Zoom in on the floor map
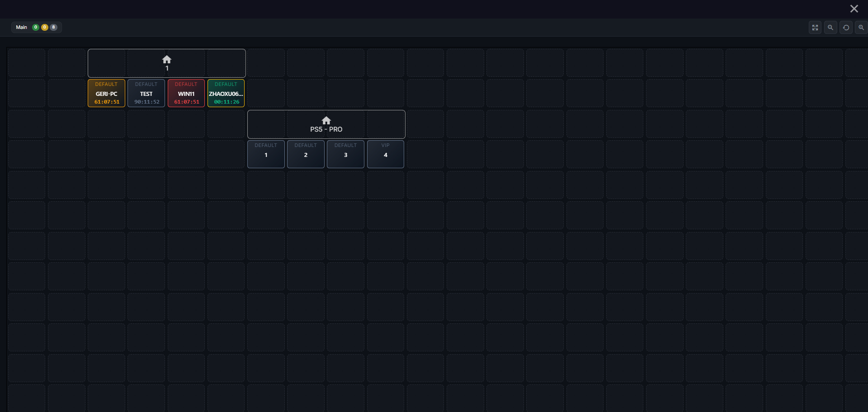This screenshot has height=412, width=868. pos(861,28)
